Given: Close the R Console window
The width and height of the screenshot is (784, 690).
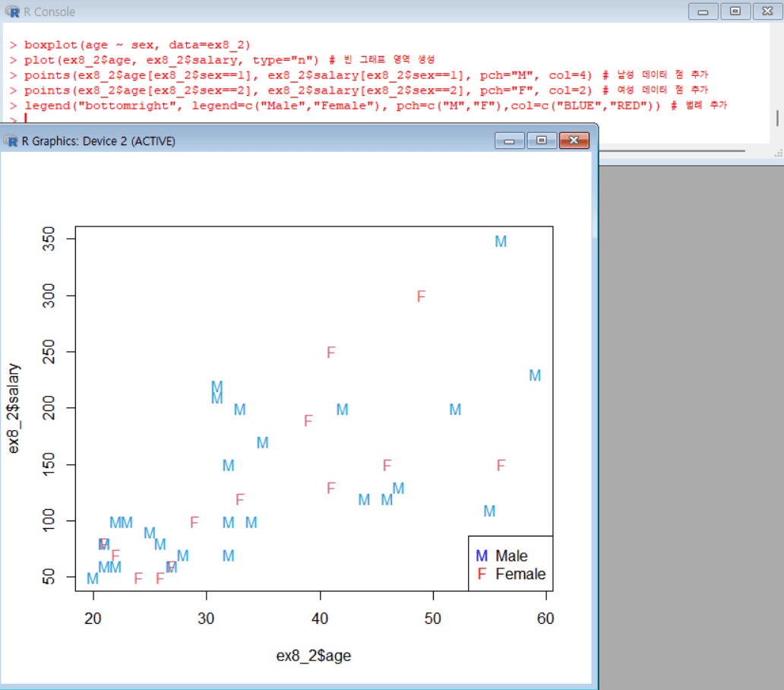Looking at the screenshot, I should (766, 11).
